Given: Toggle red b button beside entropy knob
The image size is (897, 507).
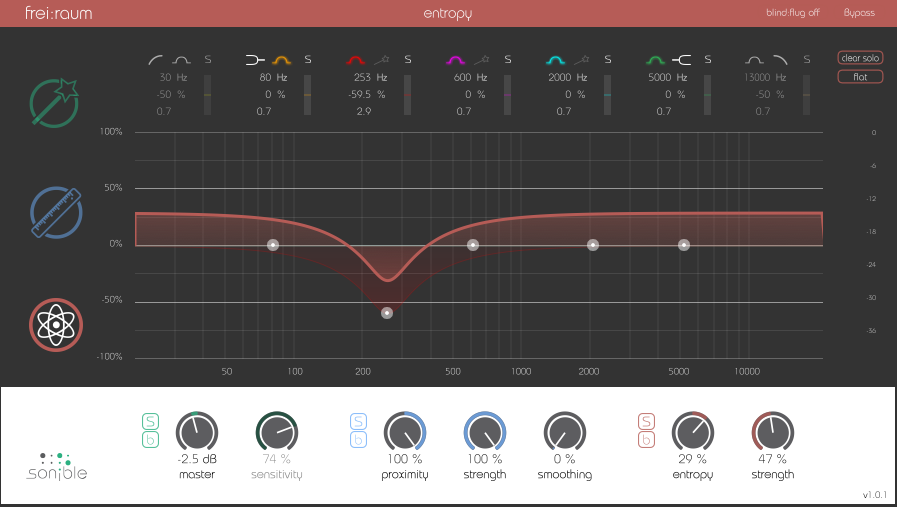Looking at the screenshot, I should point(646,439).
